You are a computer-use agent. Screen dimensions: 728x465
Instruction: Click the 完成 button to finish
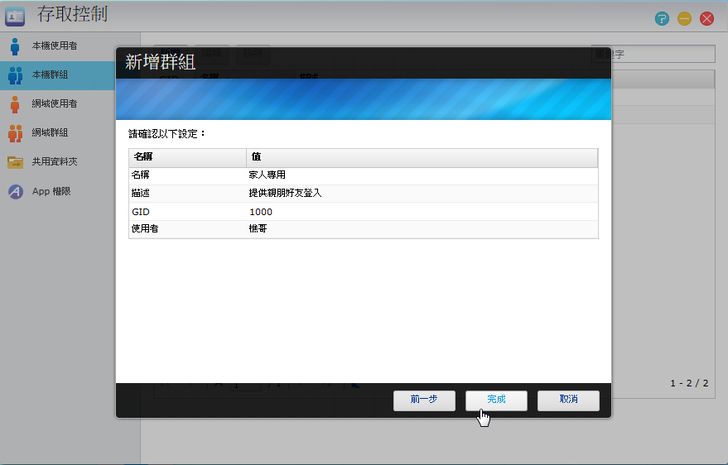pyautogui.click(x=496, y=400)
